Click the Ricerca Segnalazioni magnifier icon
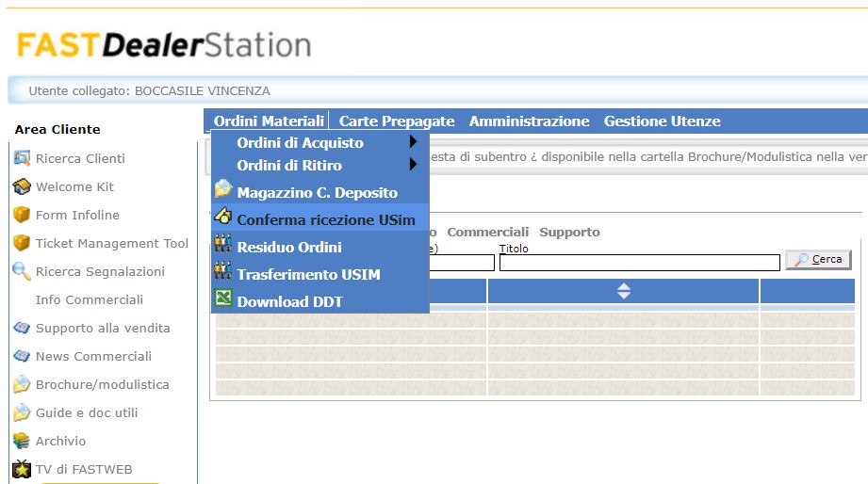868x484 pixels. (x=22, y=271)
